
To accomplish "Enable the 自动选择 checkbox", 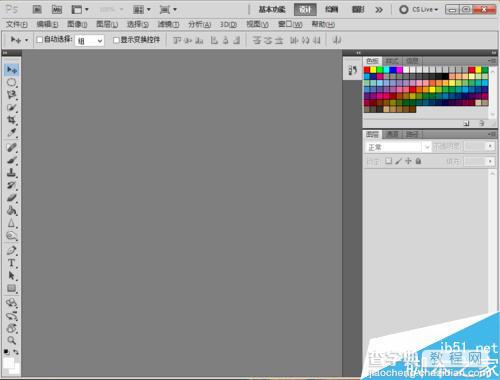I will point(39,40).
